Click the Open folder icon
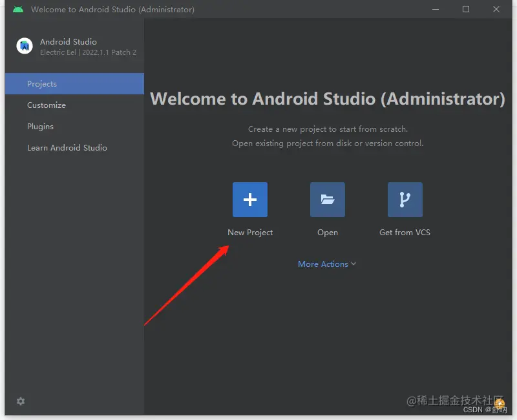The height and width of the screenshot is (420, 517). click(x=328, y=200)
